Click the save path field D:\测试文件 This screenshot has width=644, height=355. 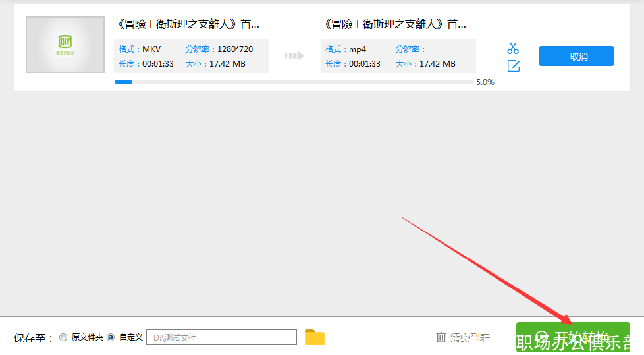click(x=221, y=337)
